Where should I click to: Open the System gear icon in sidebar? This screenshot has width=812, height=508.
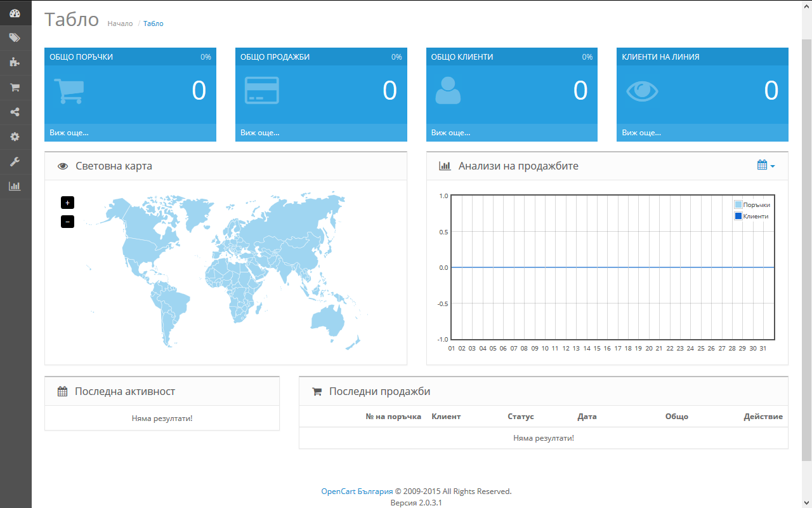pyautogui.click(x=15, y=137)
